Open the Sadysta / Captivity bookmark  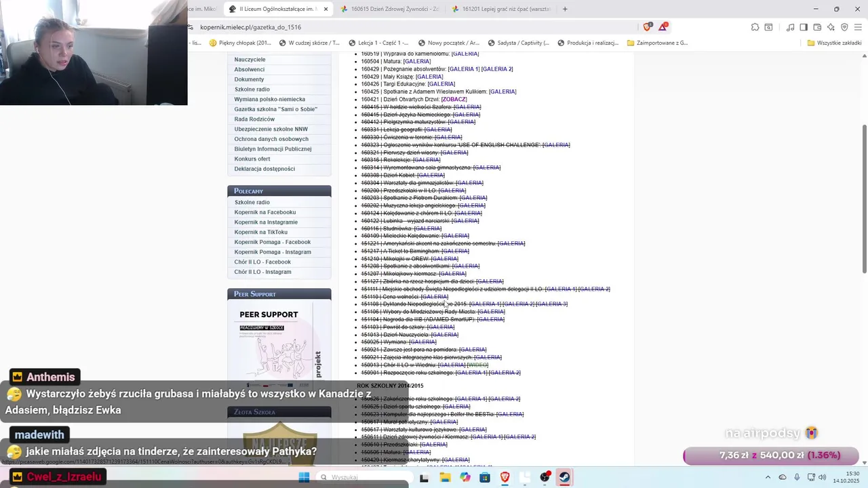519,43
